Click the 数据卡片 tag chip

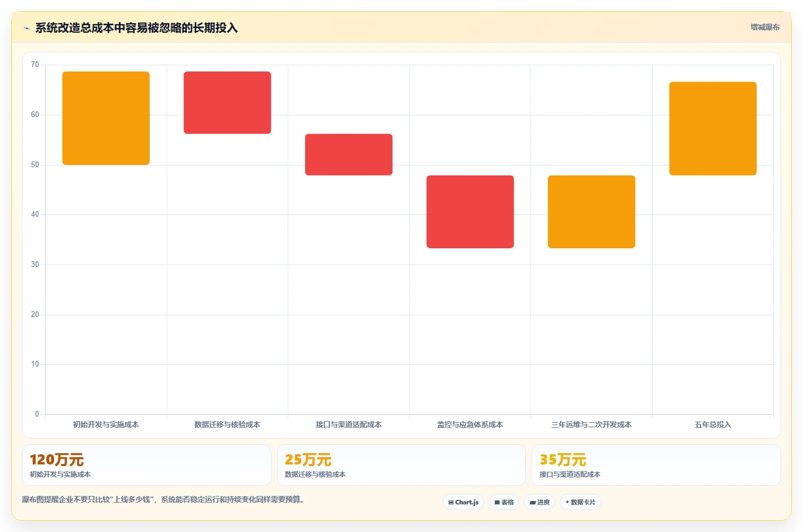point(581,502)
